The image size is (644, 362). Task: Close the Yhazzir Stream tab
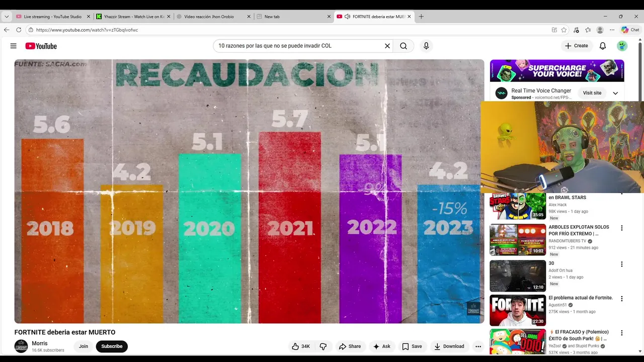169,17
